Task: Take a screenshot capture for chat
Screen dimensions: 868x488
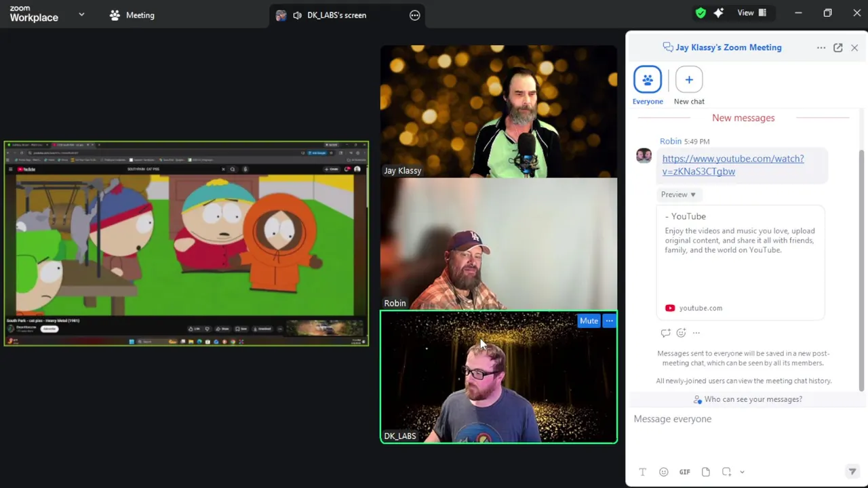Action: tap(726, 472)
